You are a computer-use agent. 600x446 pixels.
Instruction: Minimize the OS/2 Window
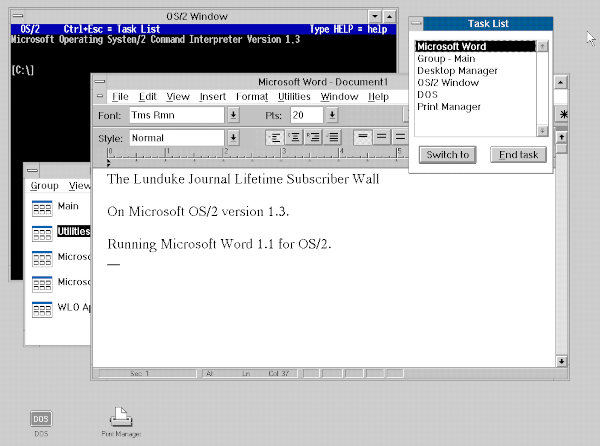click(x=375, y=16)
